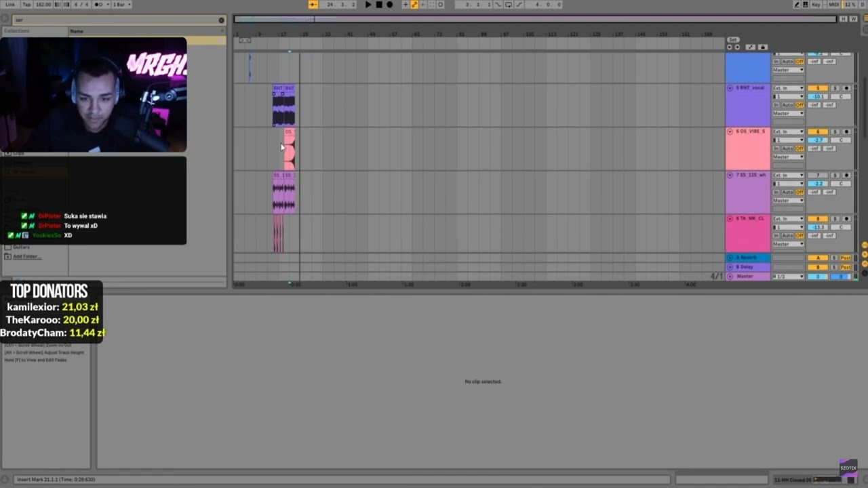Open Master track 1/2 output dropdown
Screen dimensions: 868x488
coord(788,277)
